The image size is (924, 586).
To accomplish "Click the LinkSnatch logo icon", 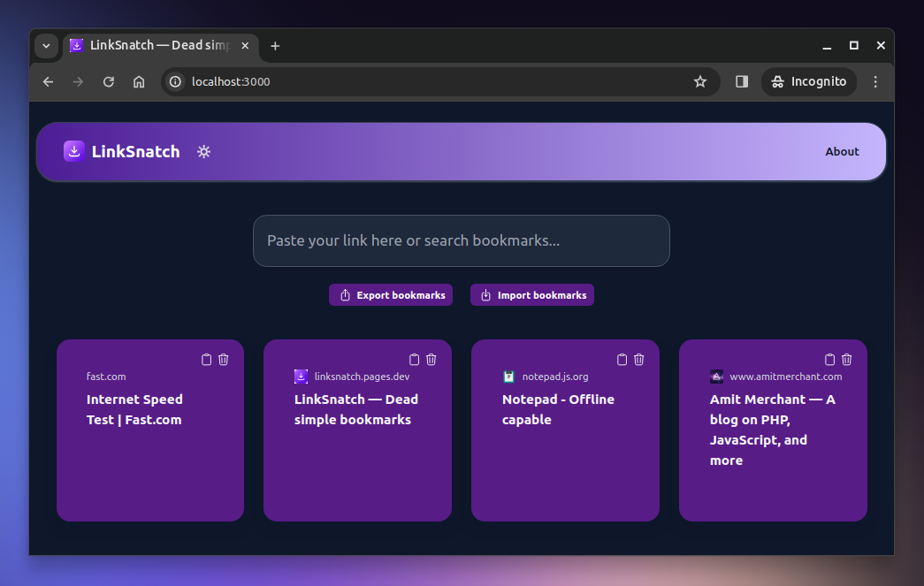I will click(x=73, y=151).
